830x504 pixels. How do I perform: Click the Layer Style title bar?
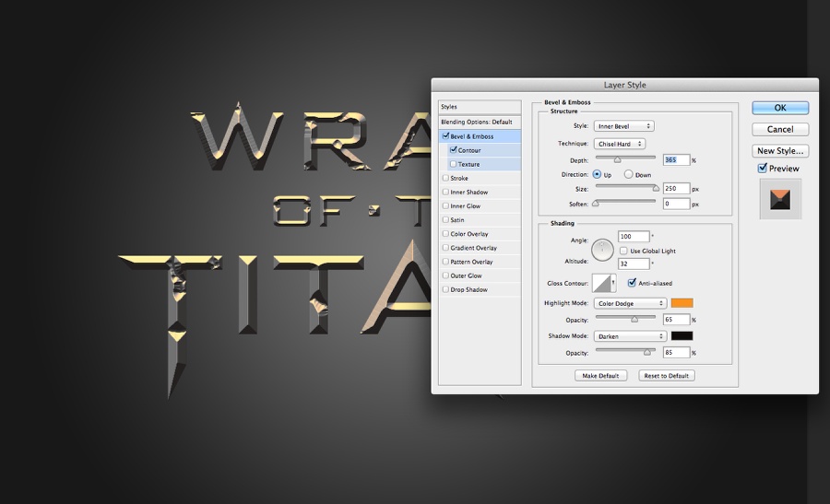click(624, 85)
